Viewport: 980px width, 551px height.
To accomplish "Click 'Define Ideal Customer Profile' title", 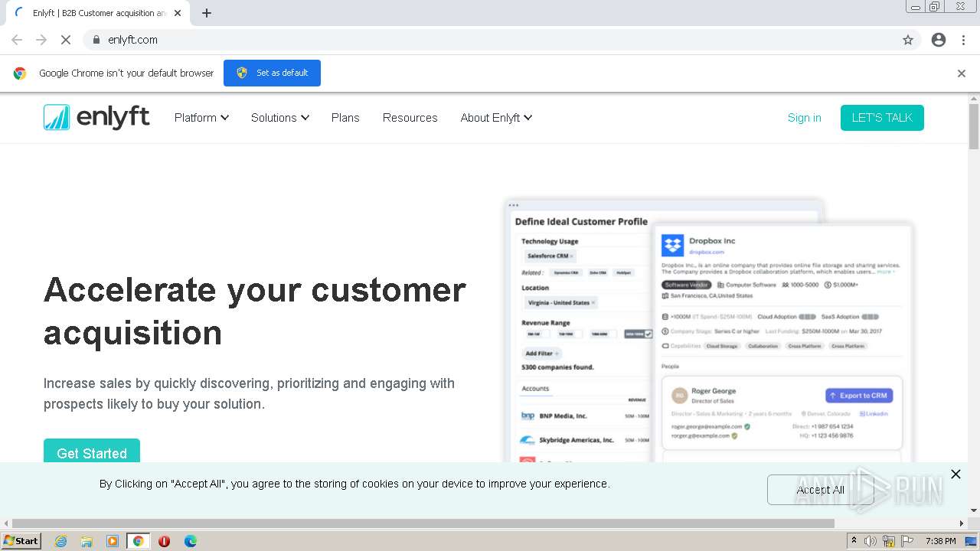I will 581,222.
